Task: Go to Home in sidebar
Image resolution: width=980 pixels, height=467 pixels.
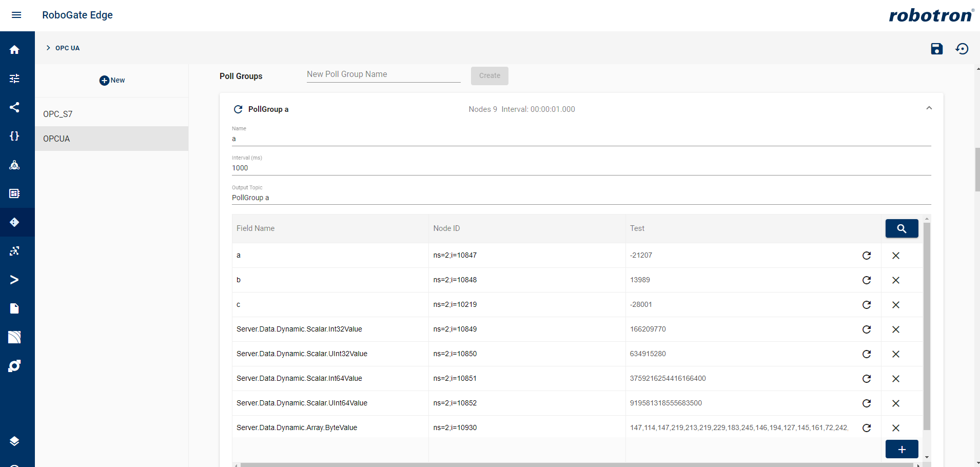Action: (x=14, y=50)
